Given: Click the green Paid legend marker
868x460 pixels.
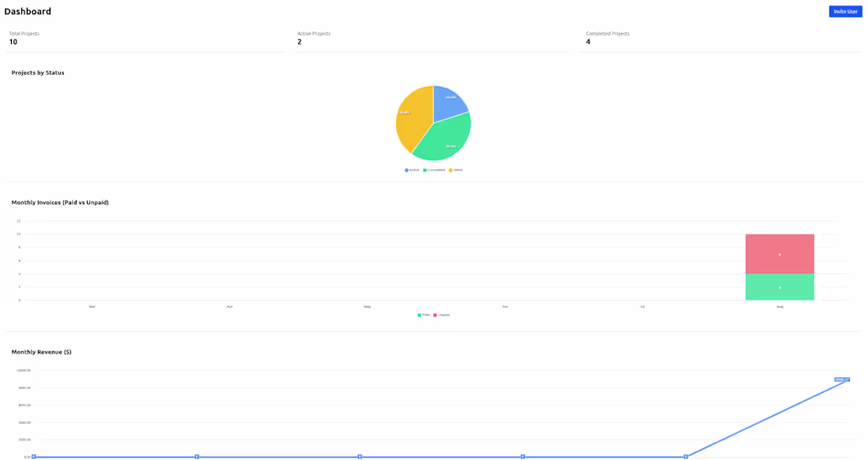Looking at the screenshot, I should (421, 314).
